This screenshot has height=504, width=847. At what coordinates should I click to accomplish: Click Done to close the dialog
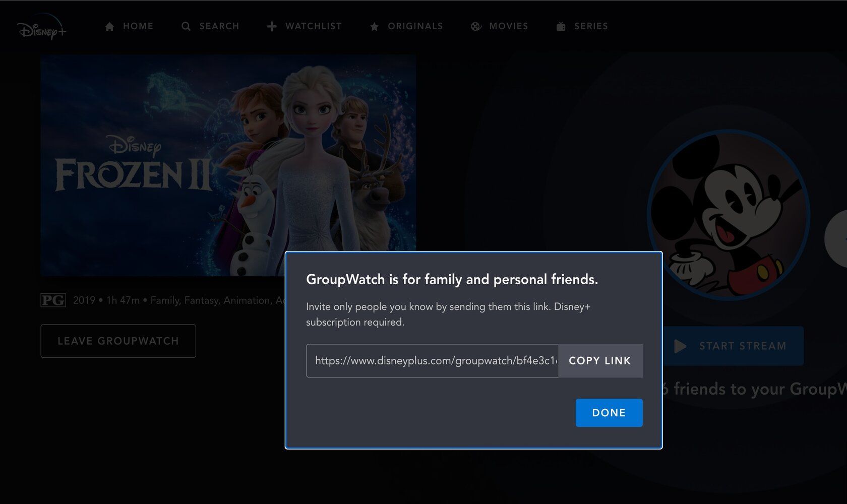[x=609, y=413]
